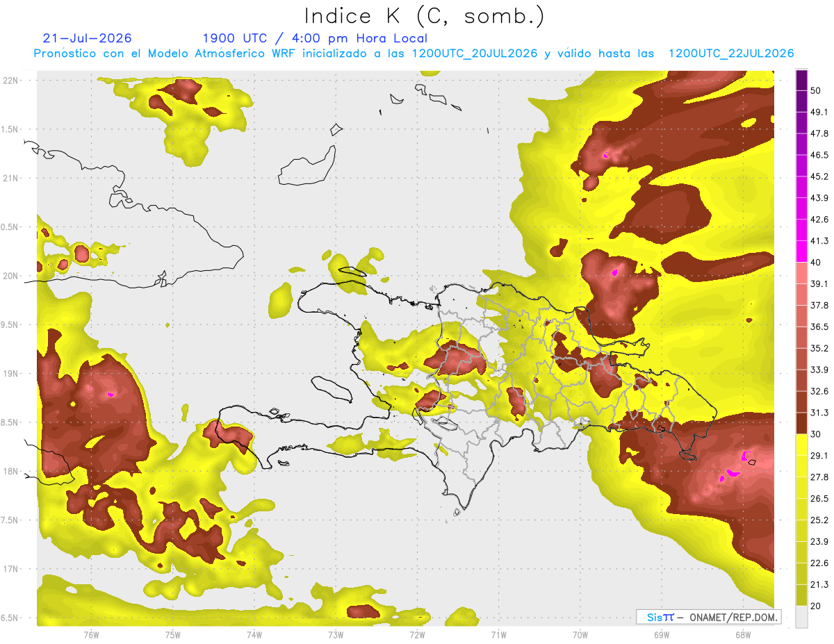Click the "71W" longitude label

pos(498,635)
